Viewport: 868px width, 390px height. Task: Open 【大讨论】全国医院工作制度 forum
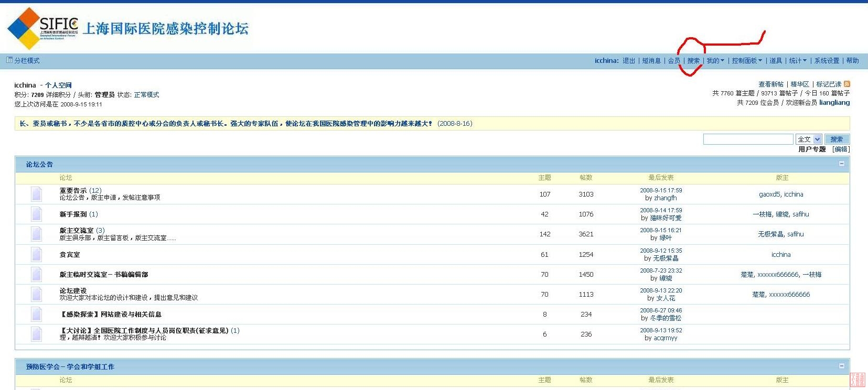point(144,330)
